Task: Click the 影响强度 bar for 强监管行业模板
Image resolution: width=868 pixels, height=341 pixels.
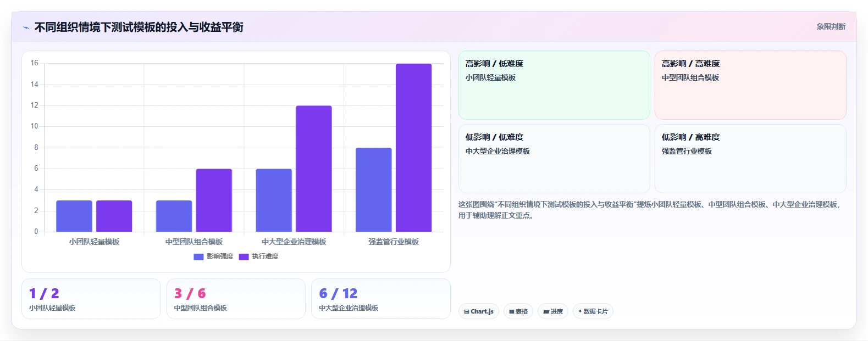Action: (x=374, y=190)
